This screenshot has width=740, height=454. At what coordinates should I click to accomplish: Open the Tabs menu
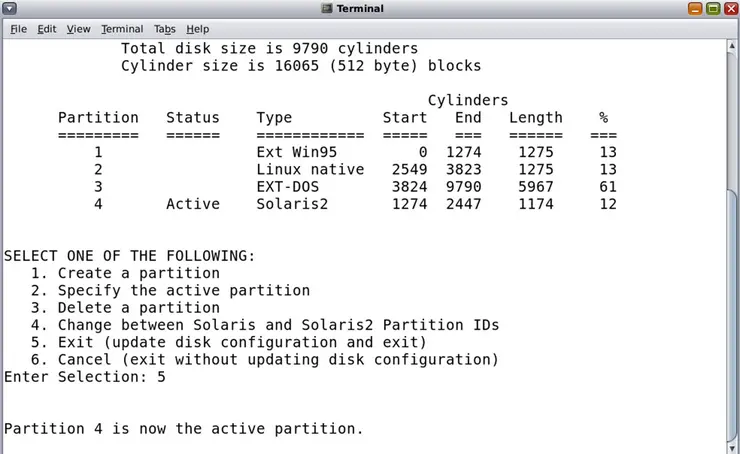(164, 29)
